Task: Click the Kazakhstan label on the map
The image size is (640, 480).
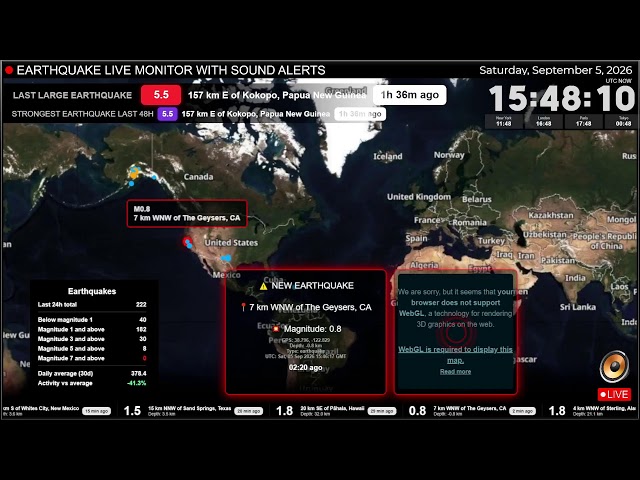Action: click(x=551, y=215)
